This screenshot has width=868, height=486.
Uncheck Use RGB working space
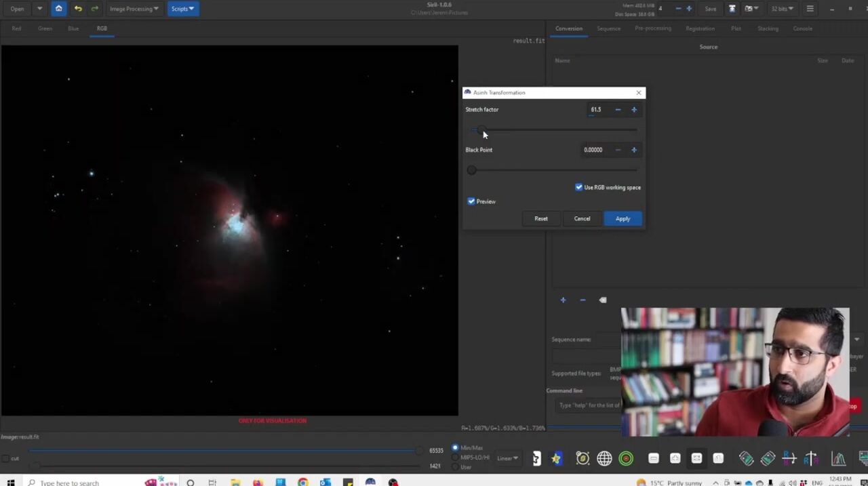[x=579, y=187]
